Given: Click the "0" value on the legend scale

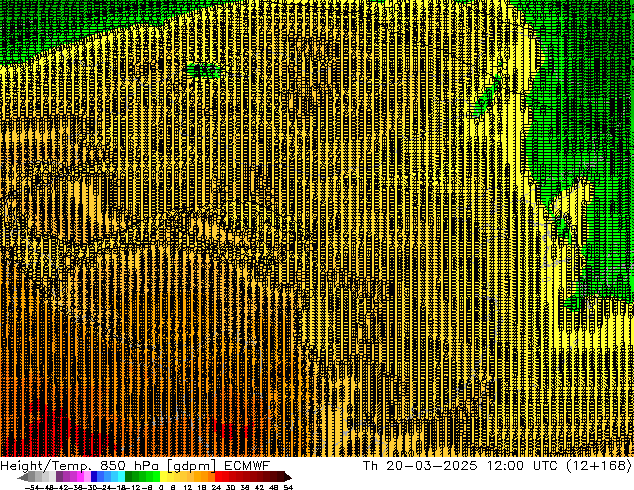Looking at the screenshot, I should pyautogui.click(x=161, y=488).
